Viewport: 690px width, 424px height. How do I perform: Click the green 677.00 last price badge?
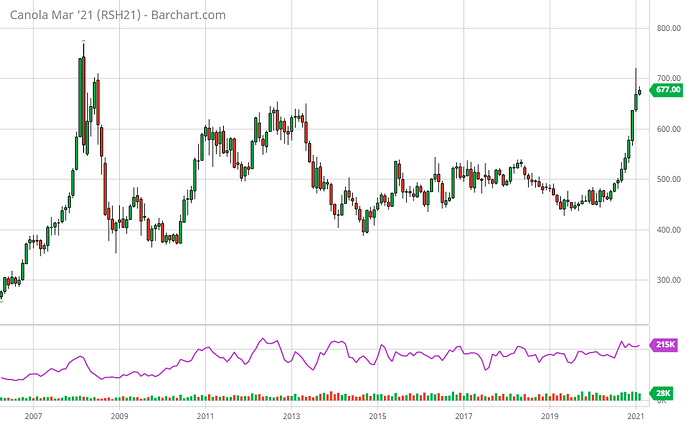click(666, 90)
